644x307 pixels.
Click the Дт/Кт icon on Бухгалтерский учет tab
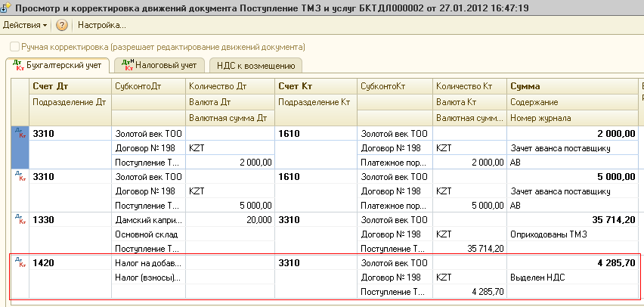point(19,65)
